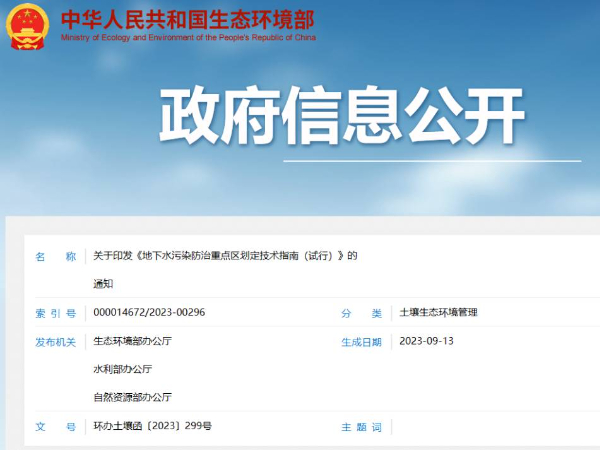
Task: Open the 中华人民共和国生态环境部 site title
Action: (188, 20)
